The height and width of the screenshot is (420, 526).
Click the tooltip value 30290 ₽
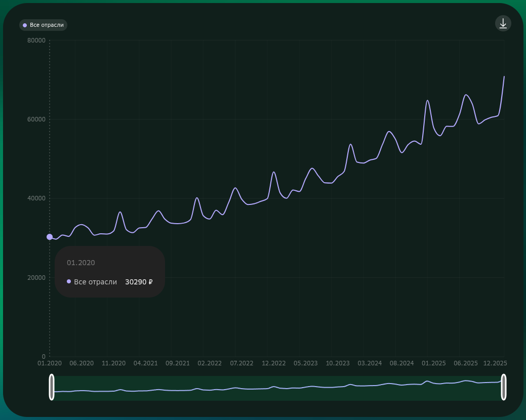click(x=139, y=282)
